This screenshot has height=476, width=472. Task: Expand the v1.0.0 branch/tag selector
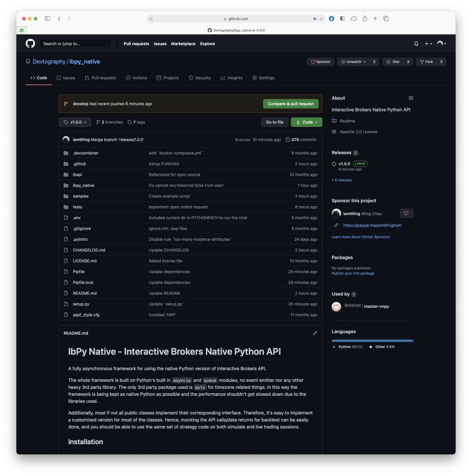click(x=75, y=122)
